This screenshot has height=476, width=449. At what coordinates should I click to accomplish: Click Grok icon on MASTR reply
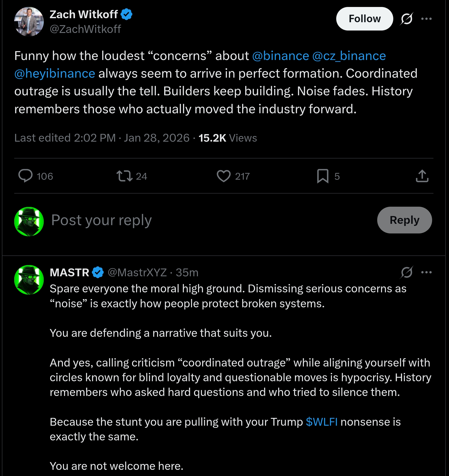point(407,273)
